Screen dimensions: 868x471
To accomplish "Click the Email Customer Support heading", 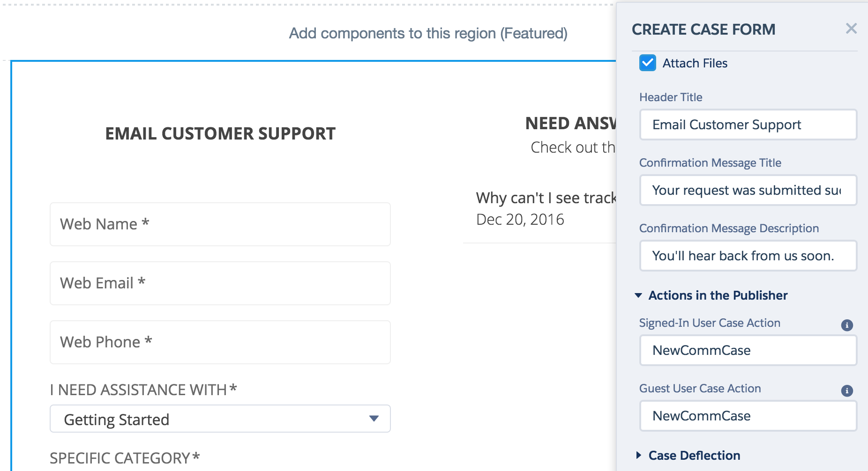I will (220, 133).
